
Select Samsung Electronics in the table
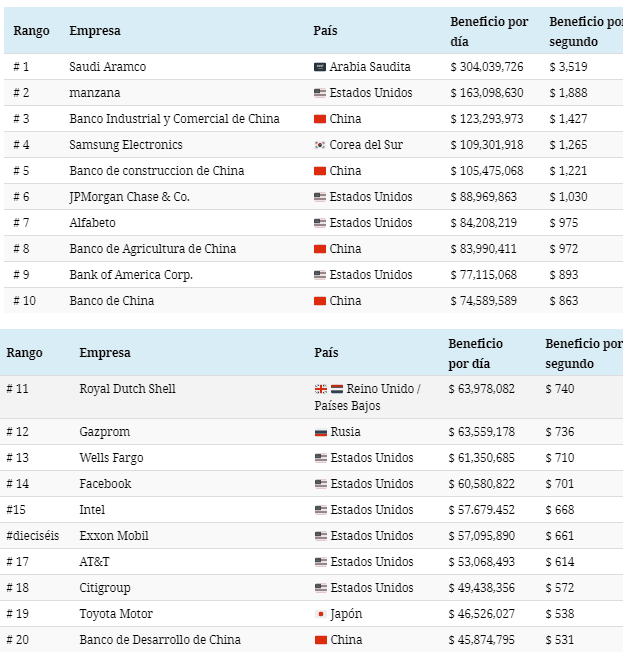coord(126,145)
